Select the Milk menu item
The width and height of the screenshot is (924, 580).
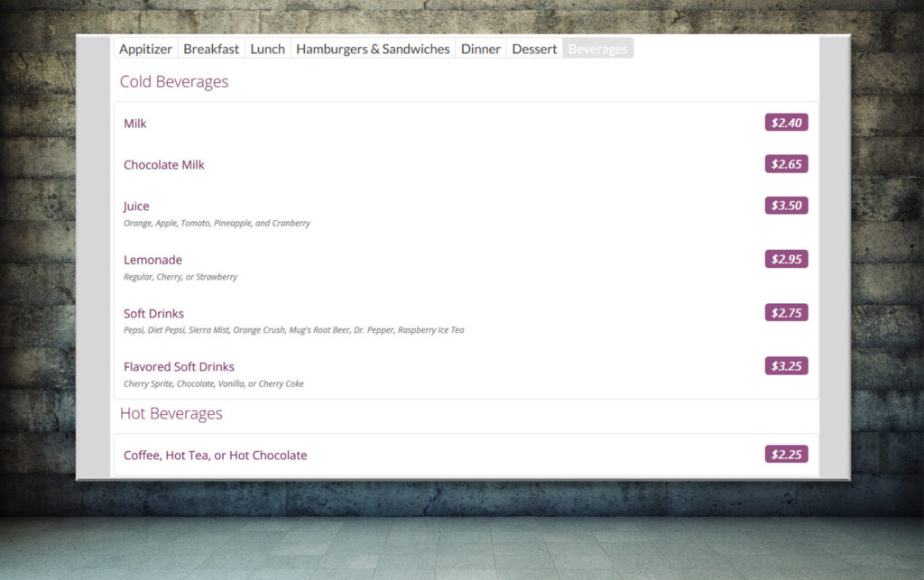click(135, 124)
